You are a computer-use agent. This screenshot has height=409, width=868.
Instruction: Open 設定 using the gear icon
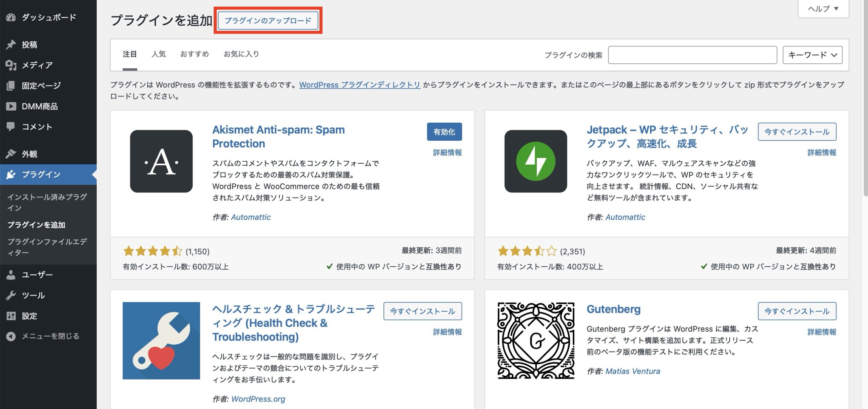[11, 316]
